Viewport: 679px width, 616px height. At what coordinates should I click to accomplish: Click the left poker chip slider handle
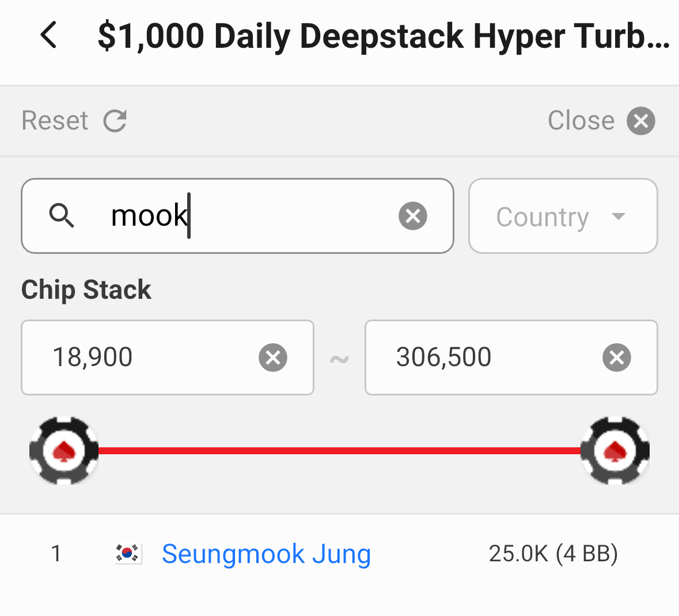(x=64, y=451)
